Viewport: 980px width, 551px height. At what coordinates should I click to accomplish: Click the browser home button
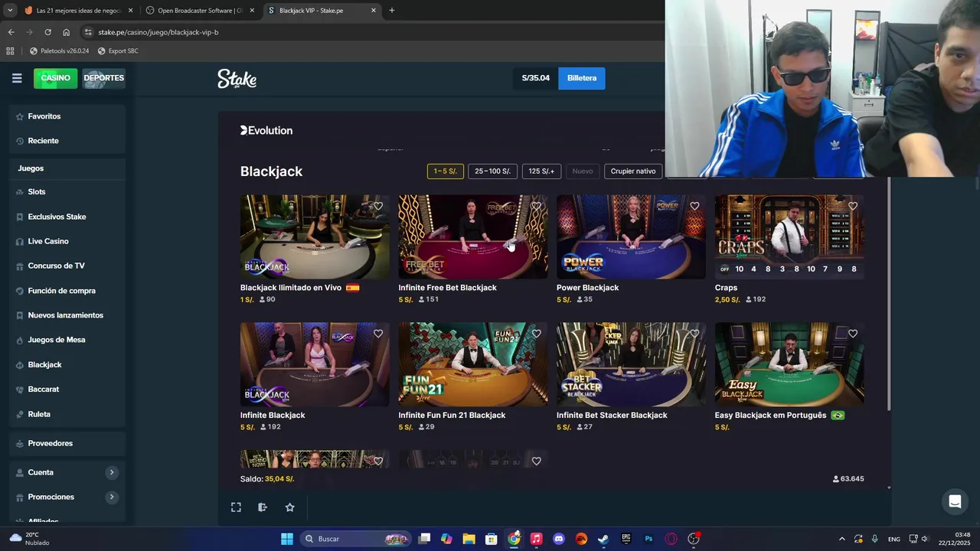pyautogui.click(x=66, y=32)
